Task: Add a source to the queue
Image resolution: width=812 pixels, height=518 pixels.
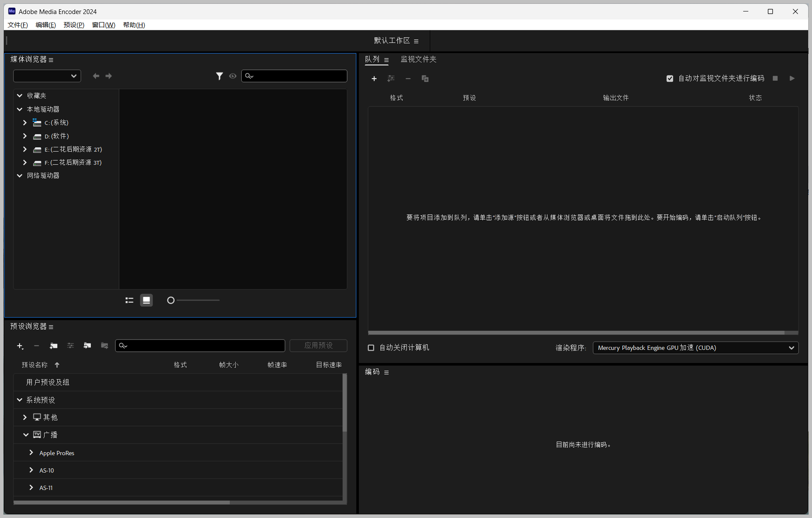Action: (375, 79)
